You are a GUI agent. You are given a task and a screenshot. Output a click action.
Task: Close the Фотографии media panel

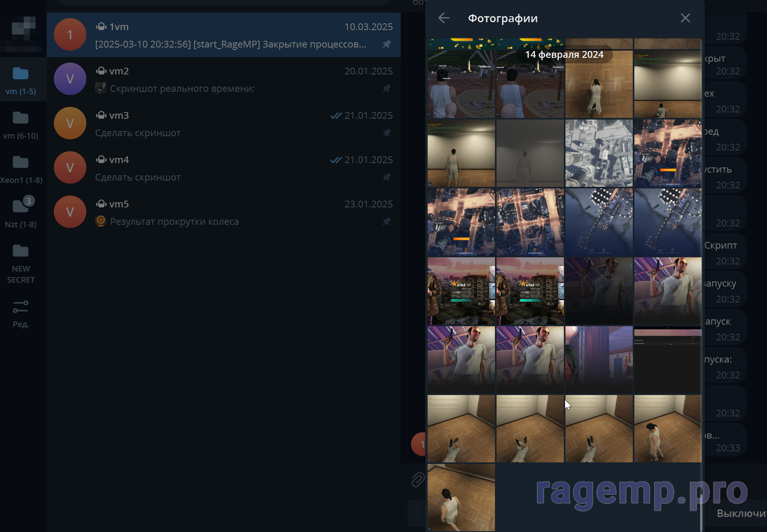point(685,18)
